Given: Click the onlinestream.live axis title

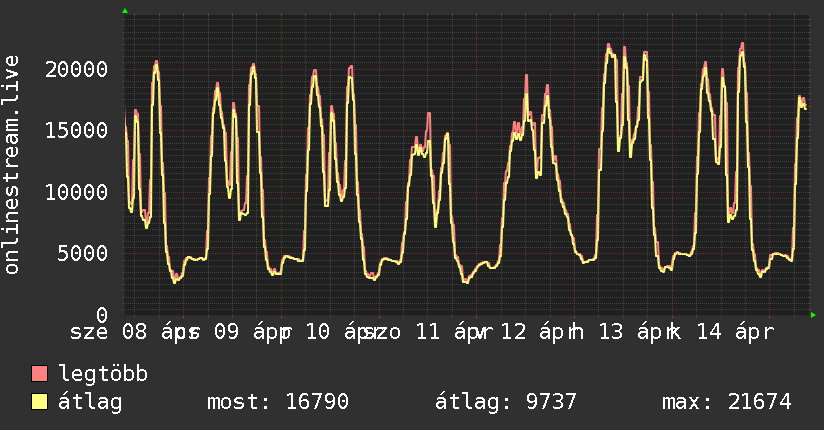Looking at the screenshot, I should 12,180.
